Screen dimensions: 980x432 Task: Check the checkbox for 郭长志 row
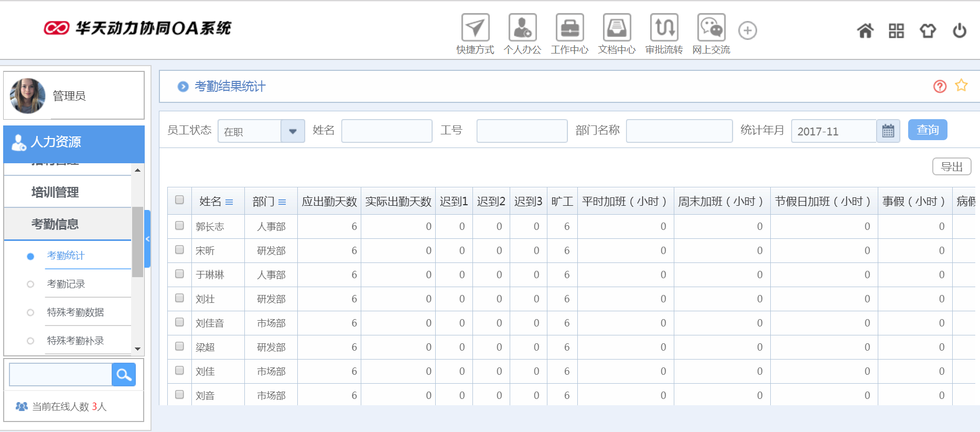pos(179,226)
